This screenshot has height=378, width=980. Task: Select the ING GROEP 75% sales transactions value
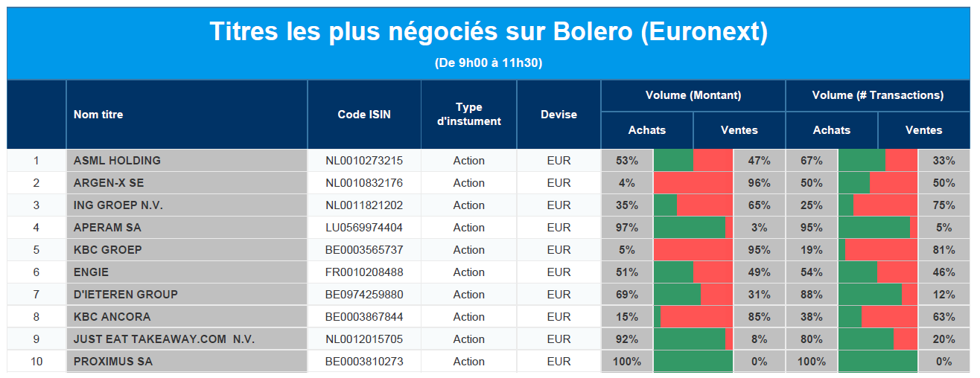(x=944, y=205)
